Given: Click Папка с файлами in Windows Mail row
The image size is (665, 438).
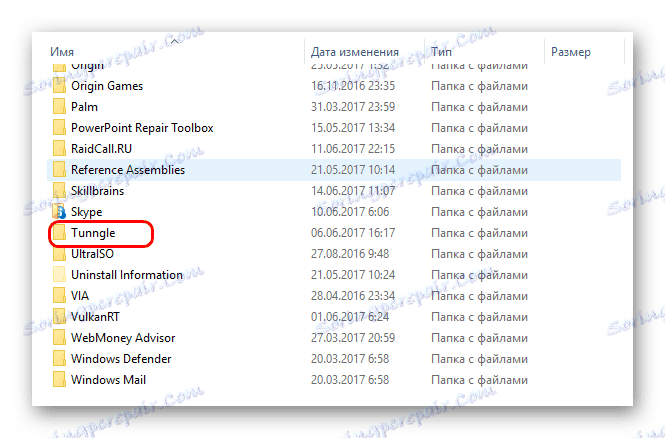Looking at the screenshot, I should point(479,379).
